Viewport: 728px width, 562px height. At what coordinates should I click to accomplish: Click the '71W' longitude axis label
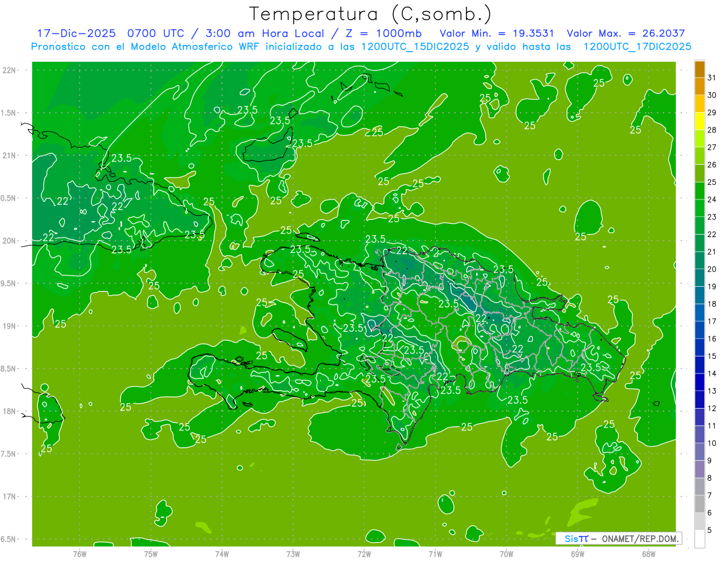[x=435, y=554]
